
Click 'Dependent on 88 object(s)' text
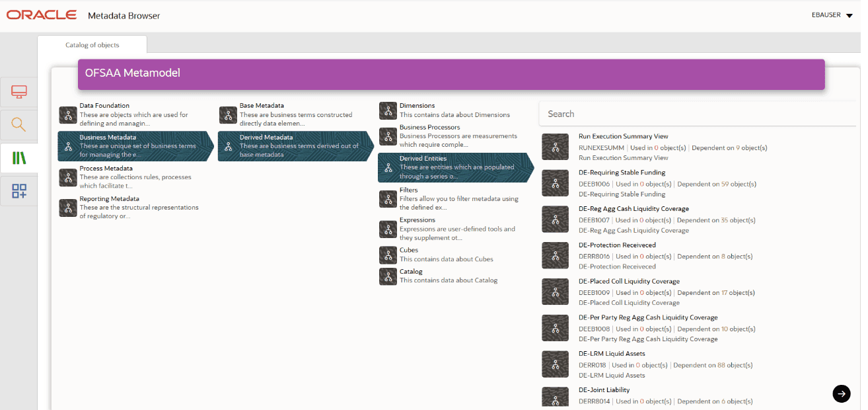(713, 365)
